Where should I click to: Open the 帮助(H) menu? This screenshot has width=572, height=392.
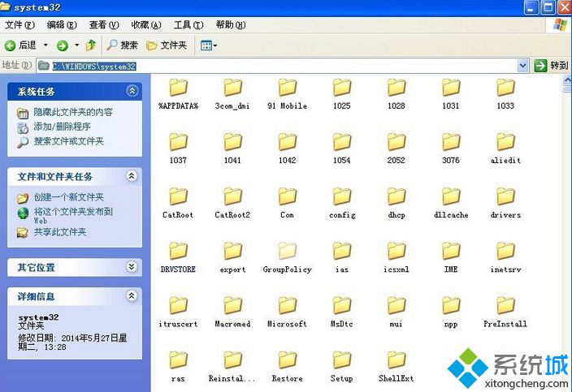pyautogui.click(x=231, y=25)
